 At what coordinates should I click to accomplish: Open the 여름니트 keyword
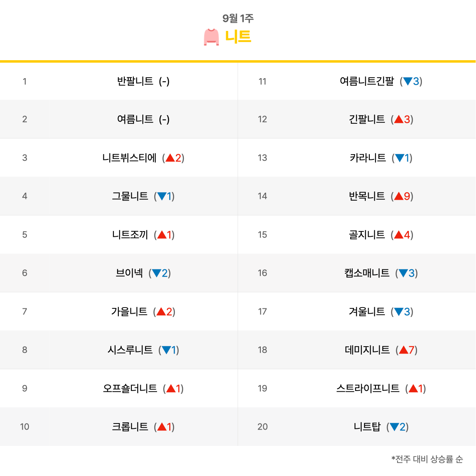(135, 119)
